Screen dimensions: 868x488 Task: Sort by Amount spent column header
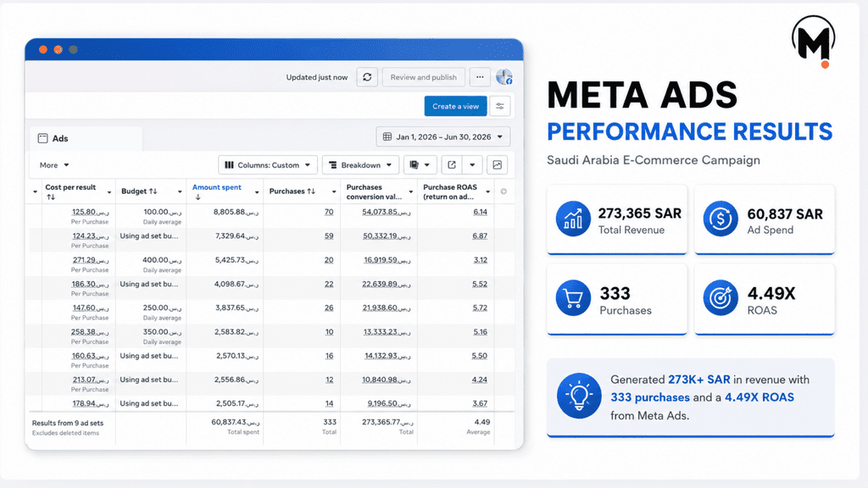click(216, 191)
